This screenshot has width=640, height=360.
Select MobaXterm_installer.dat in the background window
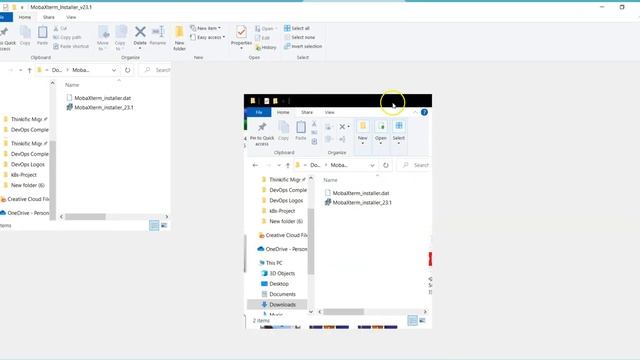tap(98, 98)
